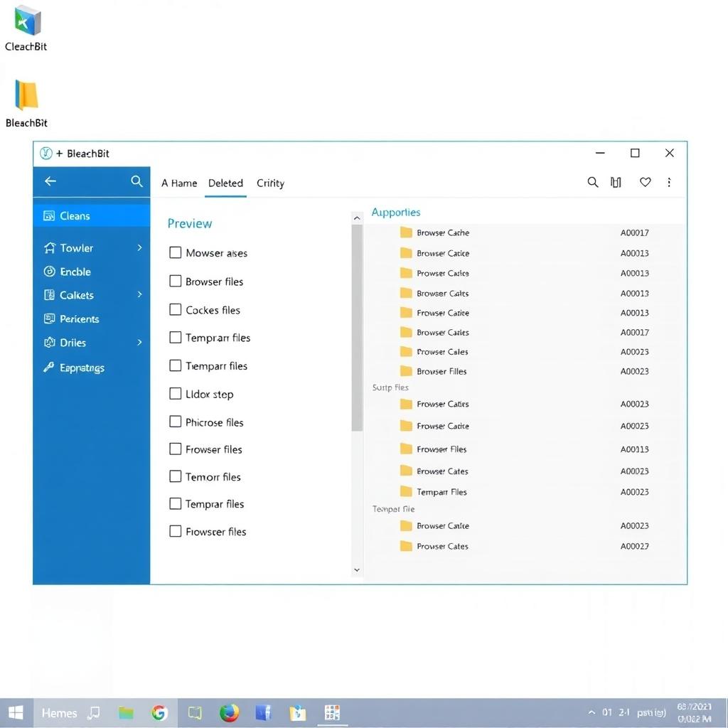
Task: Click the folder icon of Browser Cache A00017 row
Action: [406, 232]
